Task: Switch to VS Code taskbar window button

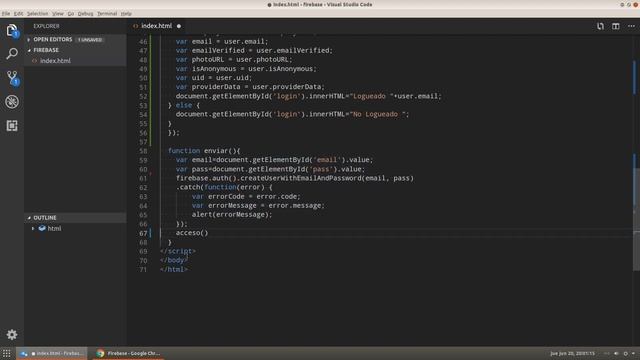Action: click(x=52, y=353)
